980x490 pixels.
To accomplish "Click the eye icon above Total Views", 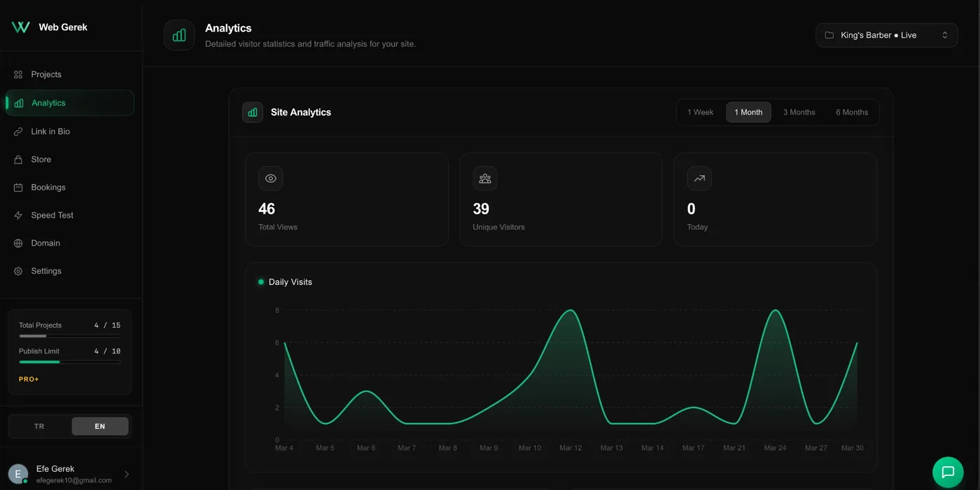I will tap(271, 178).
